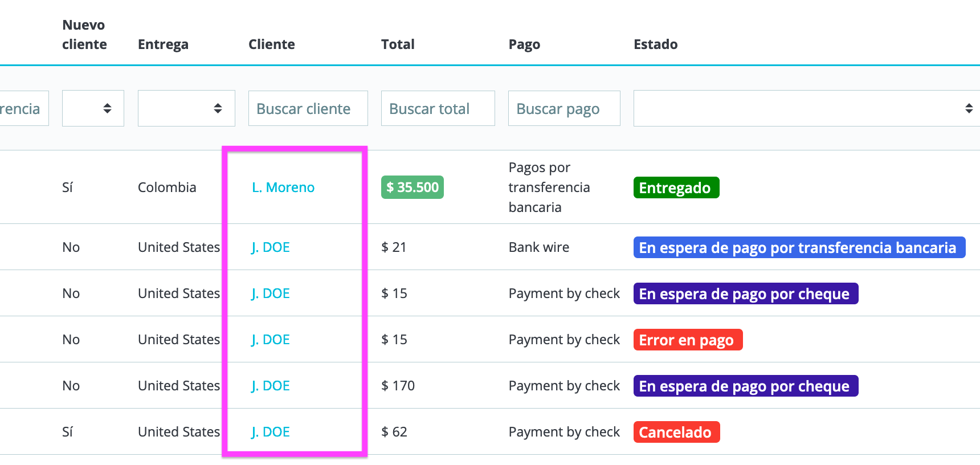Click Sí in the $ 62 row

67,432
